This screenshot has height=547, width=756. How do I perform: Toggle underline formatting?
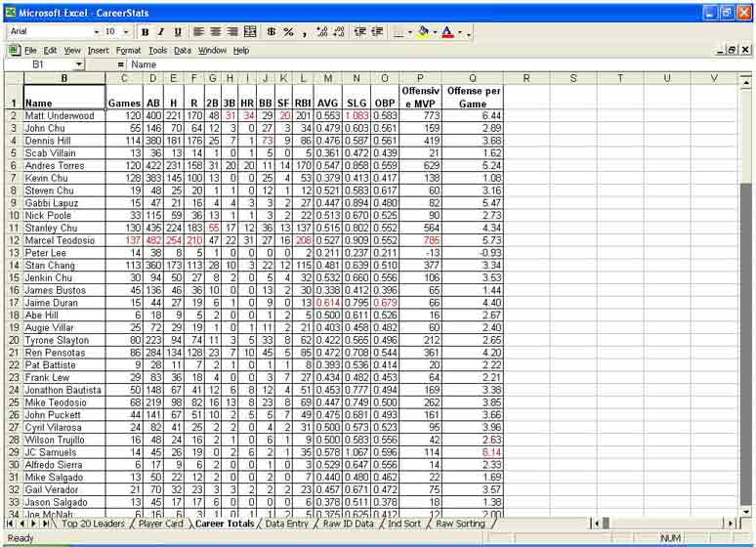tap(175, 32)
